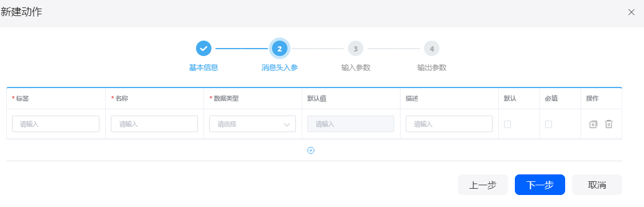
Task: Select step 2 circle for 消息头入参
Action: pos(279,49)
